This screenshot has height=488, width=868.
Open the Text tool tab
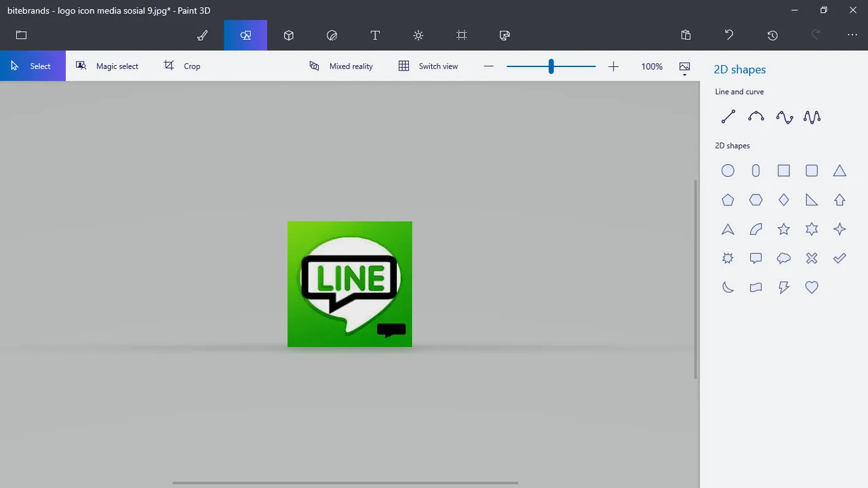(375, 35)
